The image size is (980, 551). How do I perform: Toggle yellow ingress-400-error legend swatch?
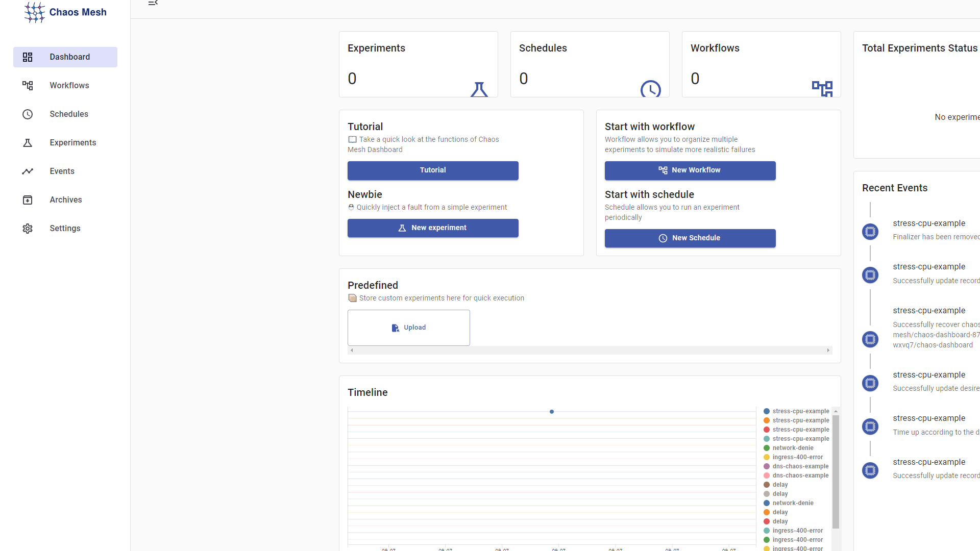point(766,457)
